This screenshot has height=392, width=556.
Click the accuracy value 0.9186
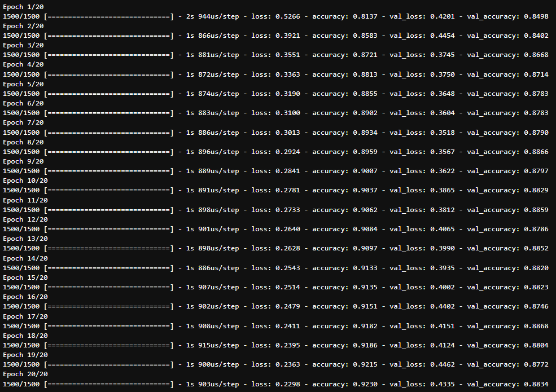pyautogui.click(x=365, y=345)
